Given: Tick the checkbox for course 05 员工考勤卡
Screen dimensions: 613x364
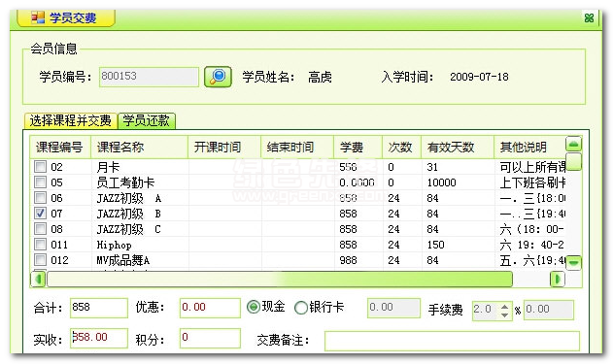Looking at the screenshot, I should pyautogui.click(x=40, y=182).
